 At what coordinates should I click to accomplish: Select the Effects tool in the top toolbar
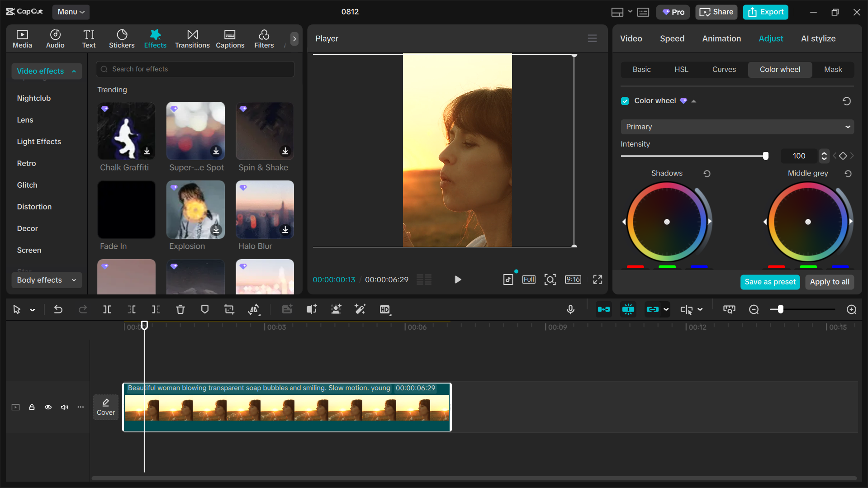click(x=155, y=38)
